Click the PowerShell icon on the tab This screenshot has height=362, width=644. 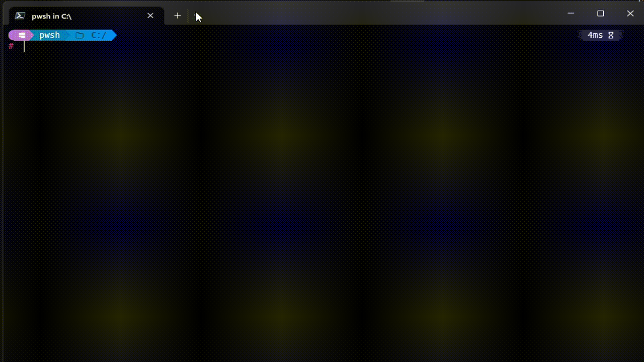click(20, 16)
